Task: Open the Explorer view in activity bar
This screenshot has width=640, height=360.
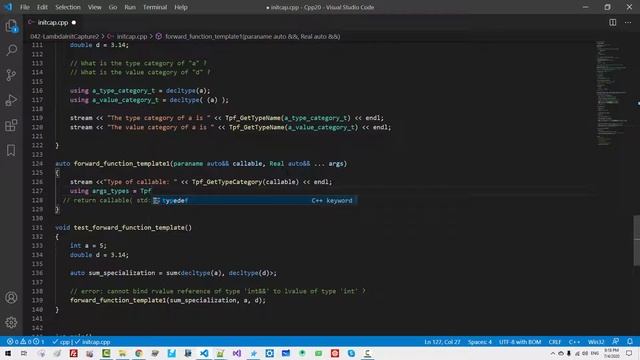Action: pyautogui.click(x=11, y=26)
